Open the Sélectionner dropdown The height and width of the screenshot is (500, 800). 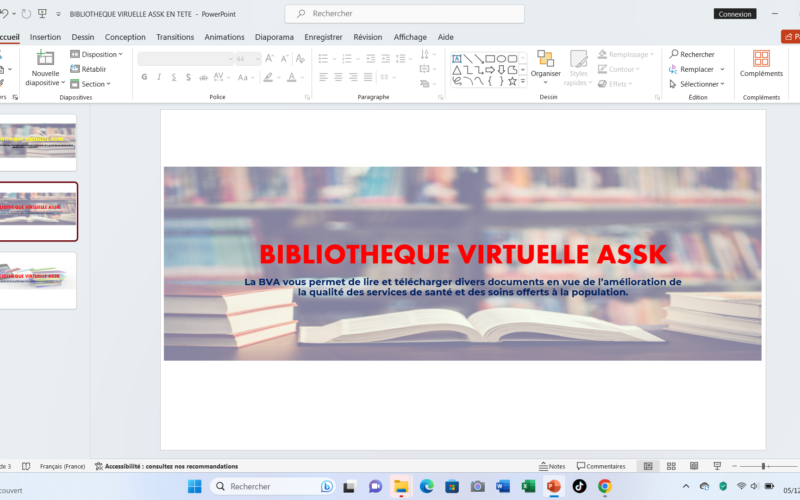[696, 84]
